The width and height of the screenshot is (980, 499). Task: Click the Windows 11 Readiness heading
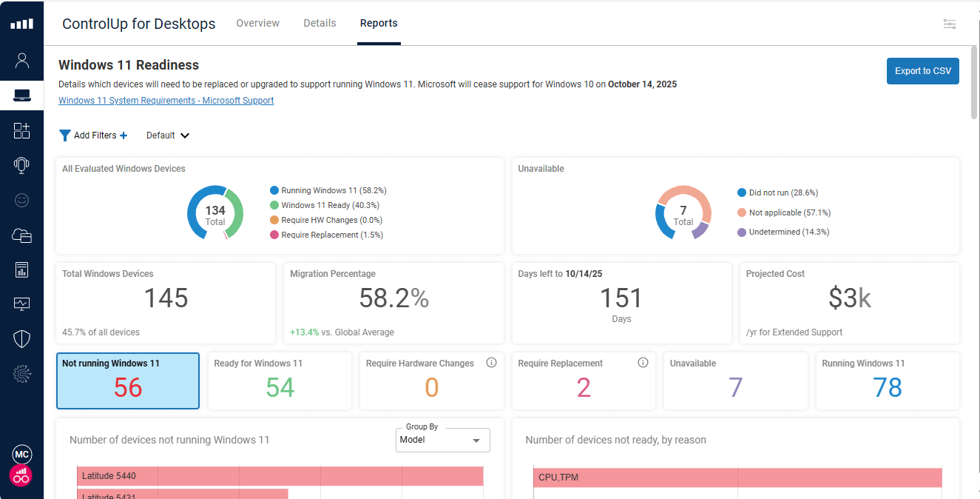click(129, 65)
